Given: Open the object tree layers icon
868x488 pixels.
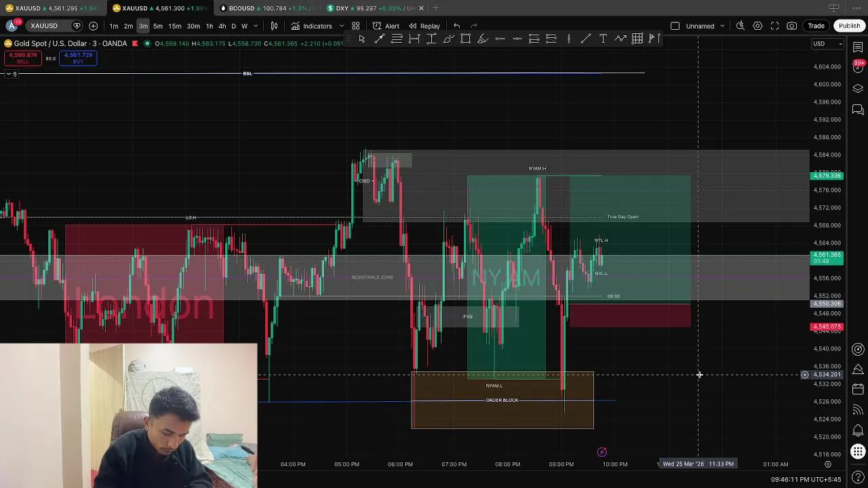Looking at the screenshot, I should pos(858,89).
